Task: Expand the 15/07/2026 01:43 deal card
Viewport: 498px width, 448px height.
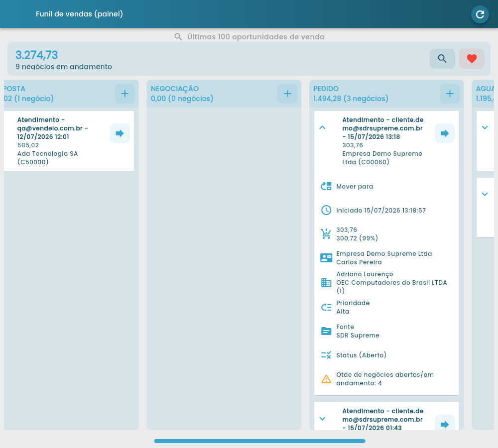Action: click(322, 419)
